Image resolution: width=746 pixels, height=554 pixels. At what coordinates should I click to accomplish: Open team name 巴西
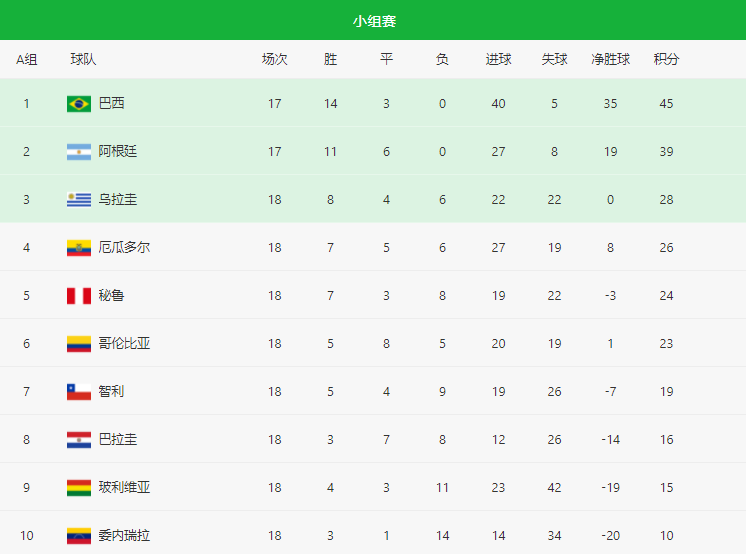(x=111, y=103)
